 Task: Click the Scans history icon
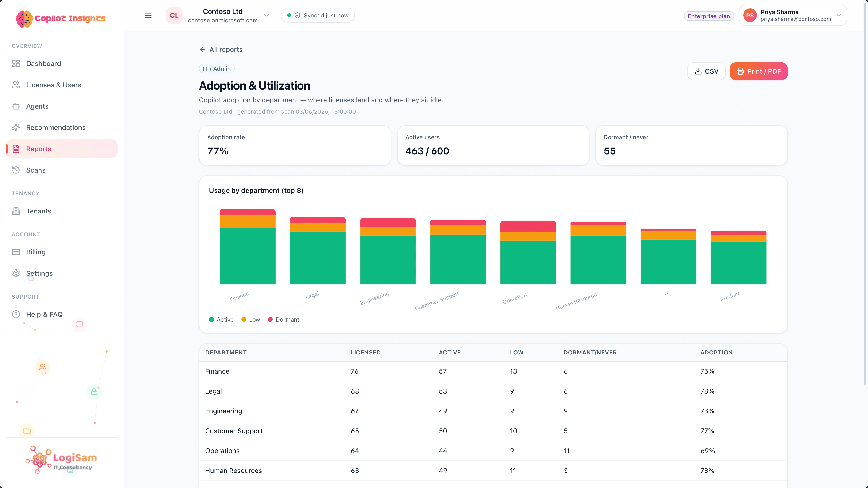[x=16, y=170]
